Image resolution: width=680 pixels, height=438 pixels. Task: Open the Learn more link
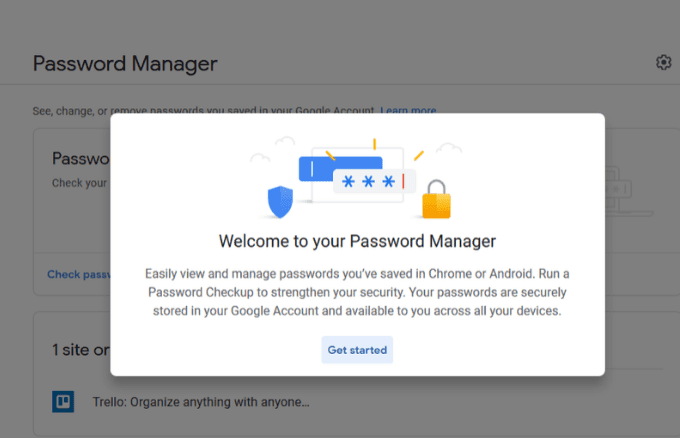[408, 110]
